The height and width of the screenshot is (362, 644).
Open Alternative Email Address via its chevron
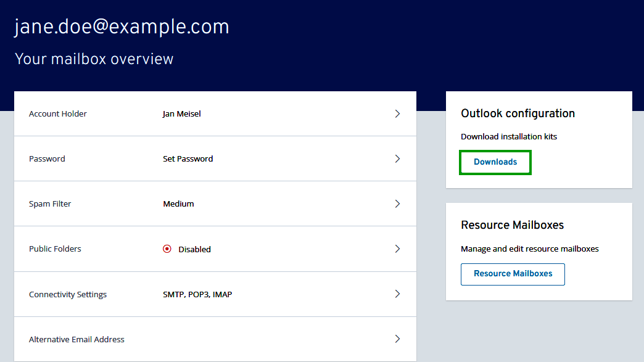click(x=398, y=339)
